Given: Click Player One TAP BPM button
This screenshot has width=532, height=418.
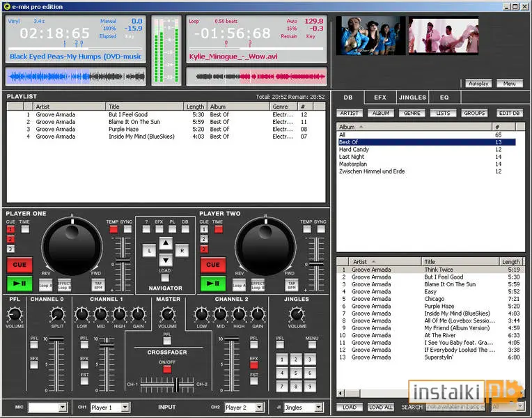Looking at the screenshot, I should click(98, 285).
